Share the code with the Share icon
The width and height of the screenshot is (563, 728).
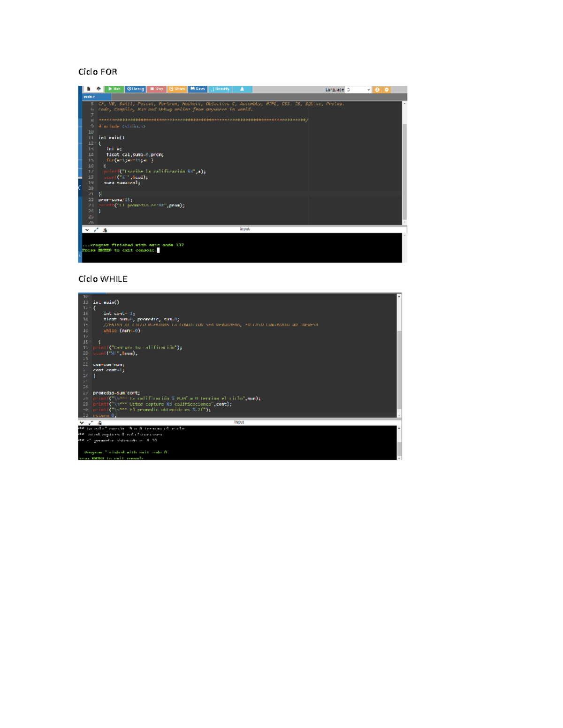point(176,89)
